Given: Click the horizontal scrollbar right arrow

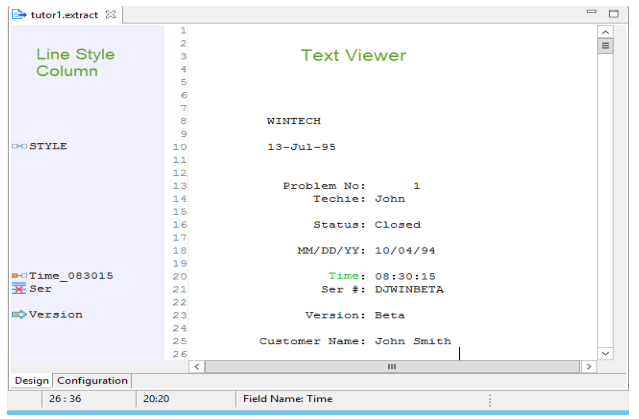Looking at the screenshot, I should tap(589, 367).
